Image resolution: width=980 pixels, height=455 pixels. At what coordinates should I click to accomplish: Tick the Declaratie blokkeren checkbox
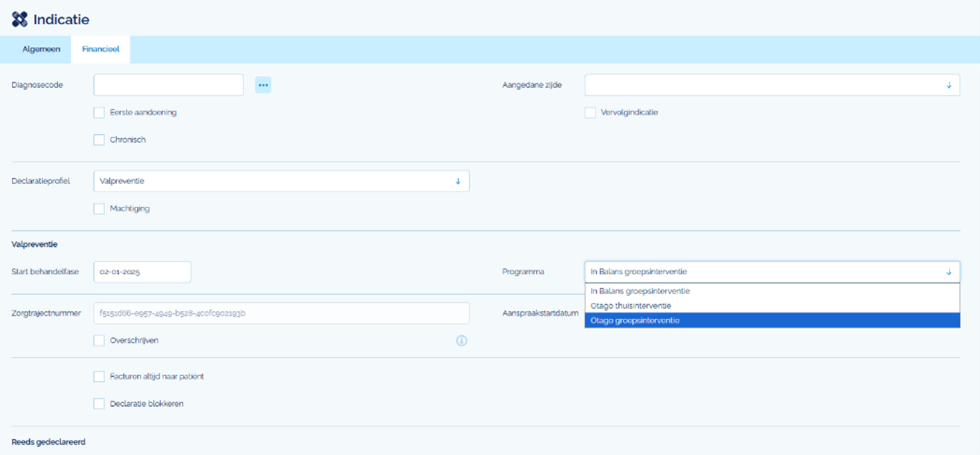tap(99, 404)
